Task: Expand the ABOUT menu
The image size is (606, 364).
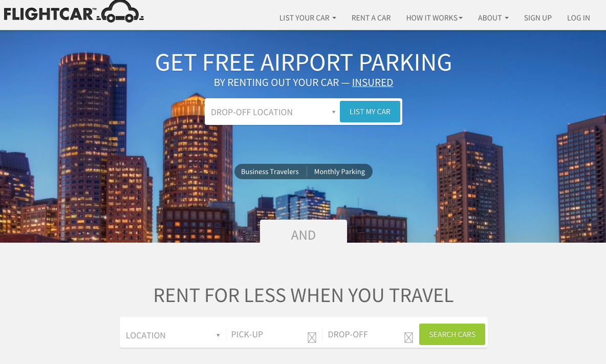Action: (x=493, y=18)
